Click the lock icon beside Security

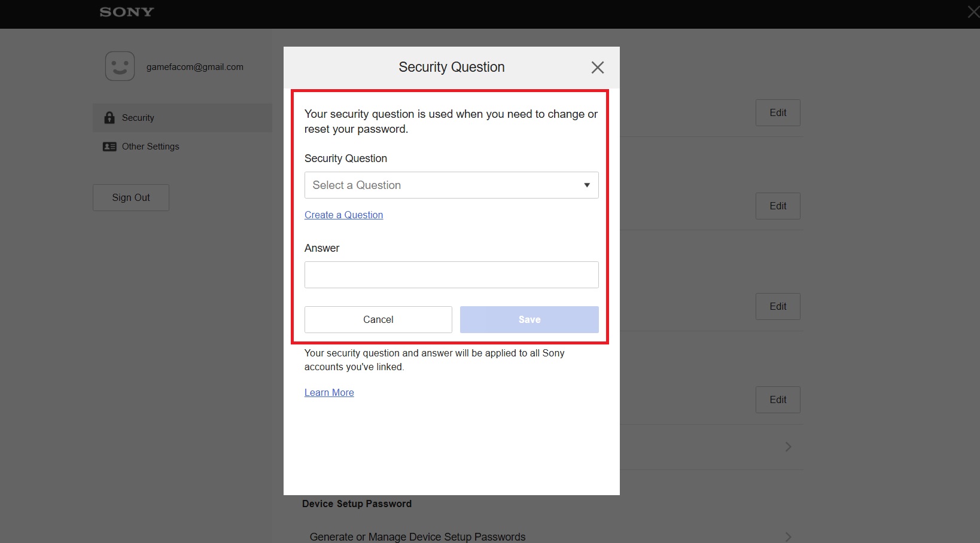pos(109,118)
